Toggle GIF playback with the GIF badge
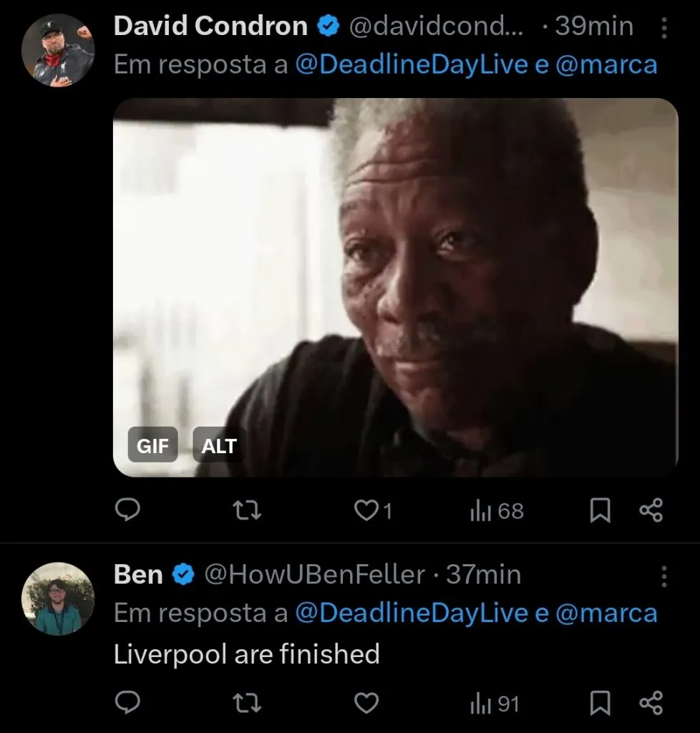The height and width of the screenshot is (733, 700). click(x=152, y=445)
